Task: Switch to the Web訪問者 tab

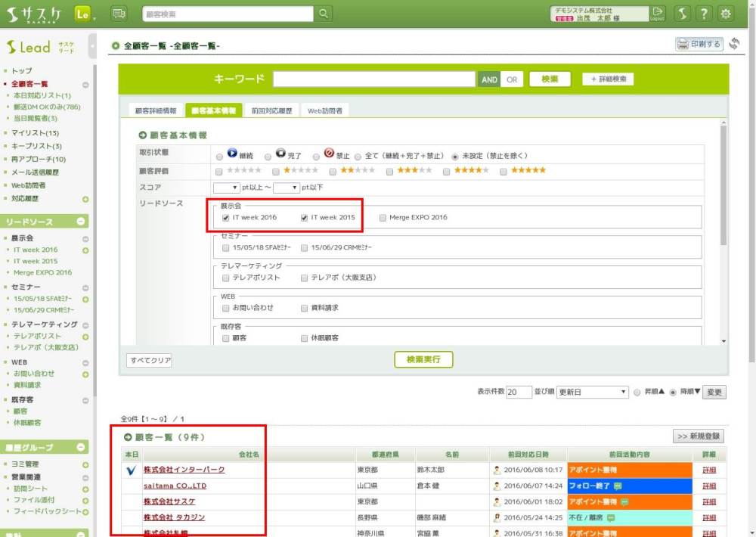Action: 324,110
